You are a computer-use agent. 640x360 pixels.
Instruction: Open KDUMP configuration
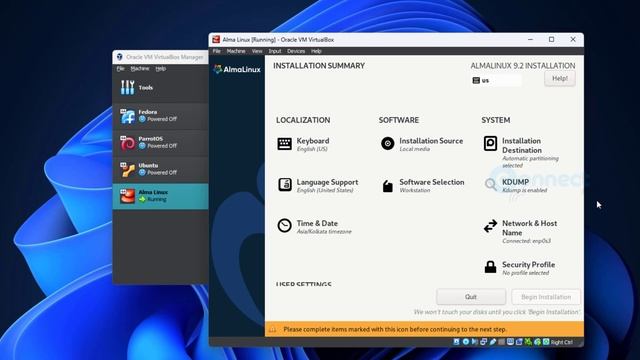(x=515, y=185)
